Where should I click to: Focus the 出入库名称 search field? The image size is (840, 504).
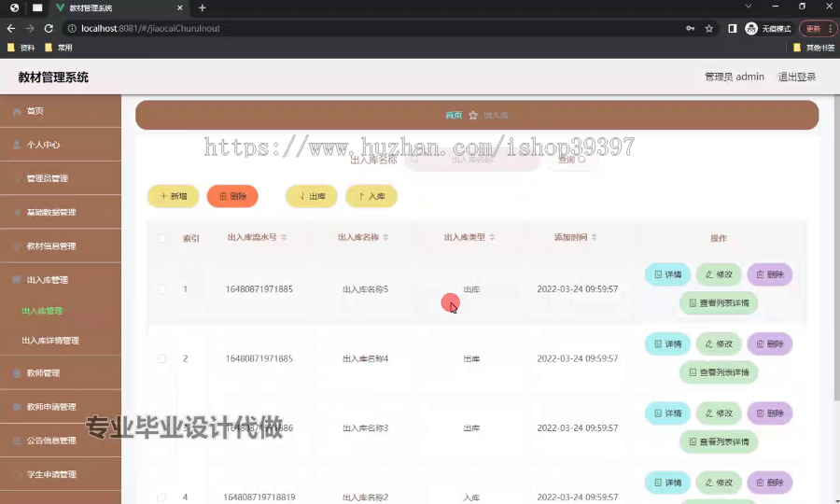pyautogui.click(x=472, y=160)
